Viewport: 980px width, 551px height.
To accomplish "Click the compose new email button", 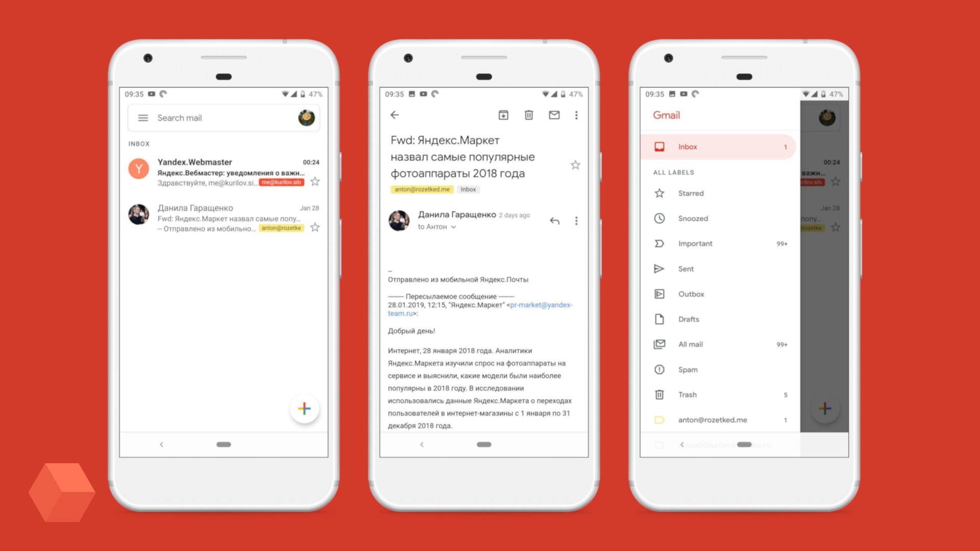I will point(304,408).
